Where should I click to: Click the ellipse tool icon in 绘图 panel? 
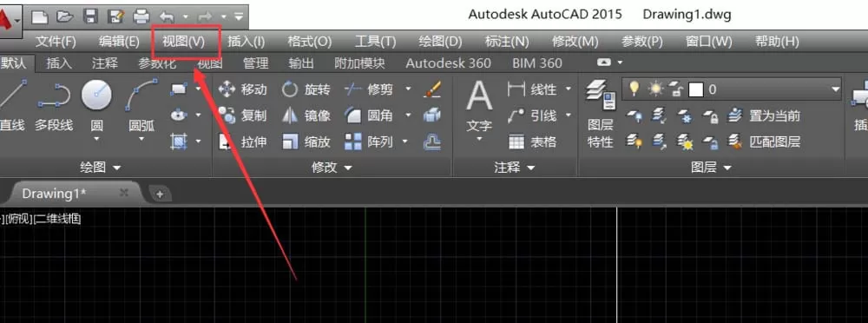[x=179, y=115]
